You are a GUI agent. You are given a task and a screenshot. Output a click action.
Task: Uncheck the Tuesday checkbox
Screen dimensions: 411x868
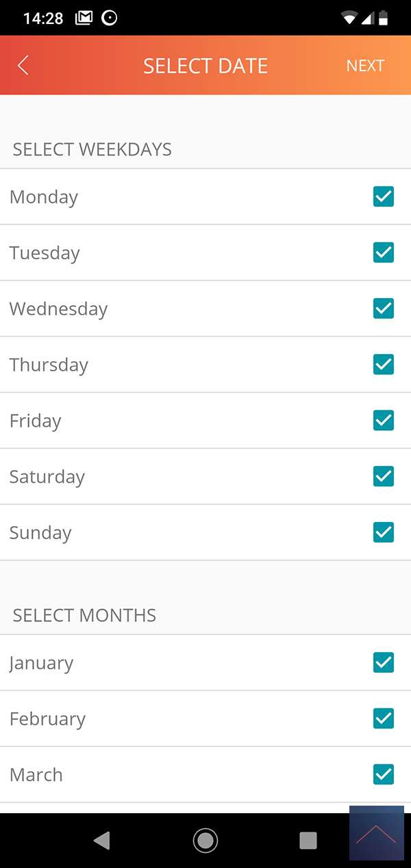pyautogui.click(x=384, y=253)
